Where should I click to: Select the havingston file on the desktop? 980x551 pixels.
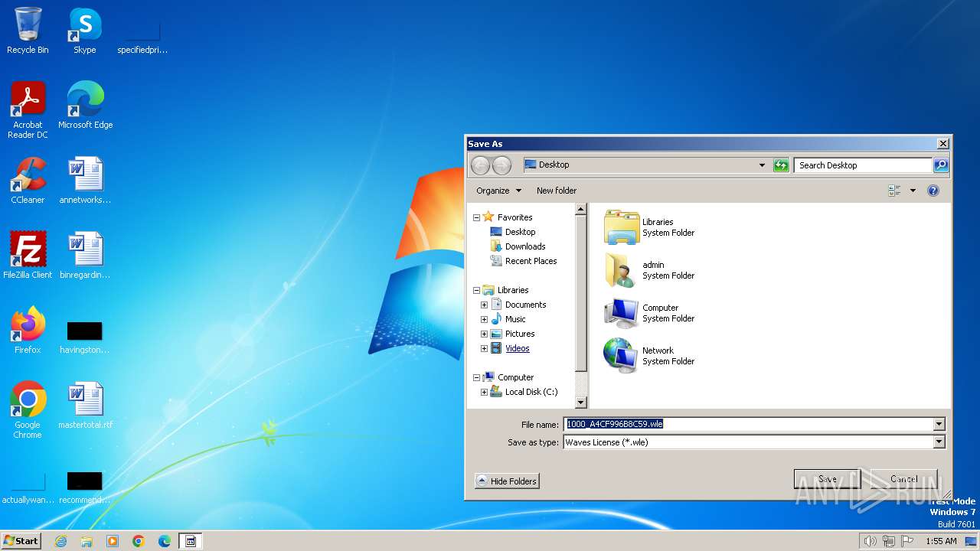[x=85, y=337]
